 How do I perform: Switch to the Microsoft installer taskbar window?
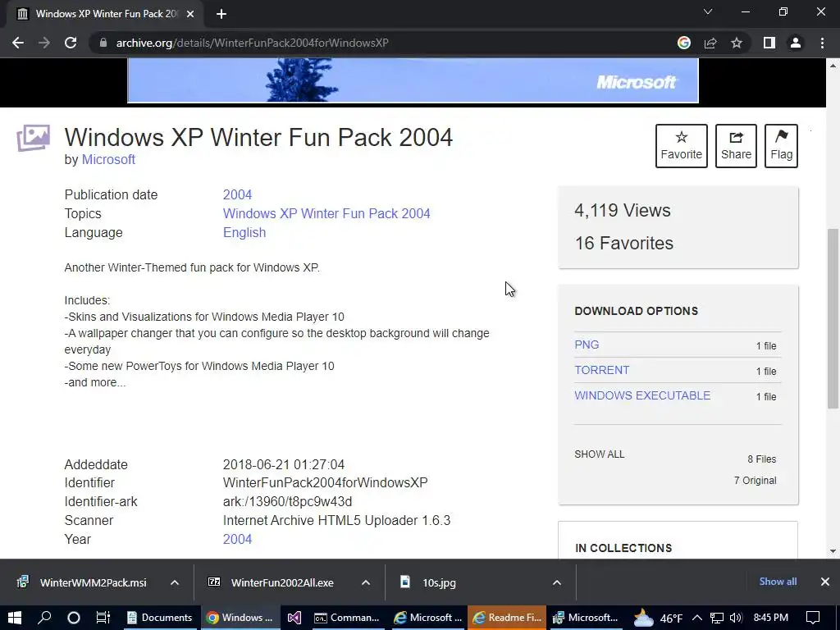pyautogui.click(x=586, y=618)
